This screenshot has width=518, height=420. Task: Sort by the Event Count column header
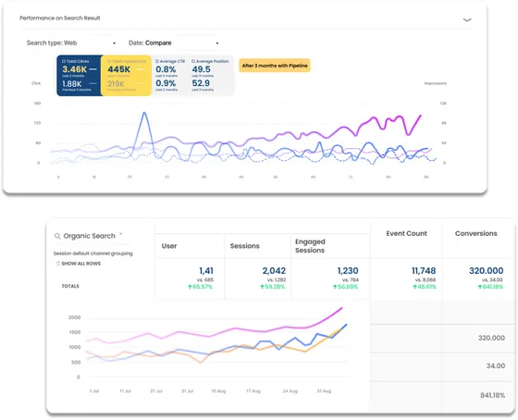pyautogui.click(x=406, y=233)
